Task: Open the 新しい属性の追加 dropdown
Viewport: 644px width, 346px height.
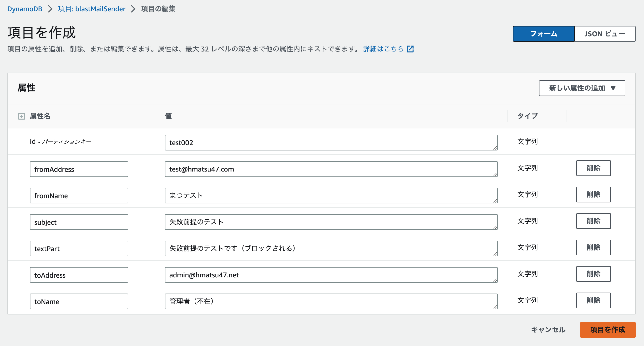Action: point(581,88)
